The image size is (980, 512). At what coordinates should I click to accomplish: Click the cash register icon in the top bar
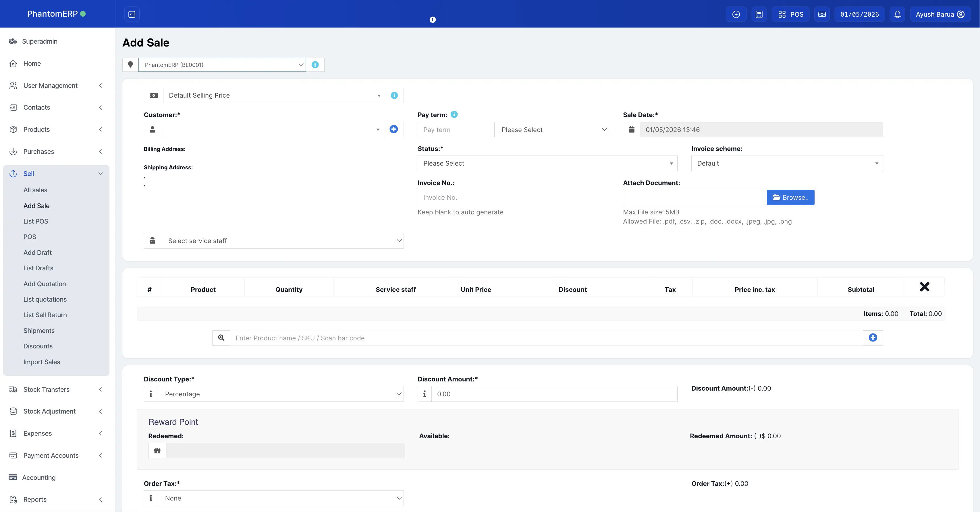click(822, 14)
